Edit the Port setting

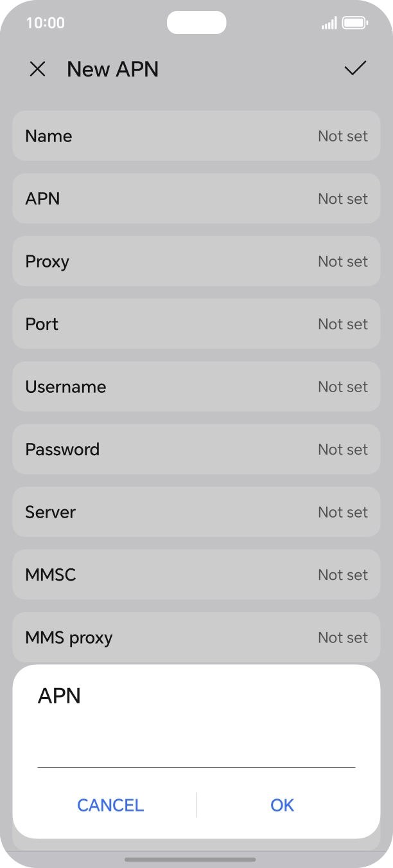[x=196, y=323]
